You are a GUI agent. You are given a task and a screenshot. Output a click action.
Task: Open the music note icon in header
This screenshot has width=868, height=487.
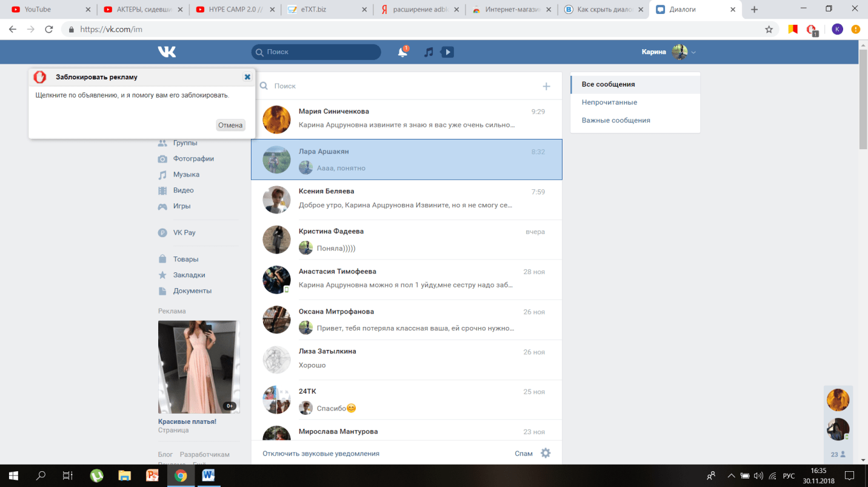click(429, 52)
